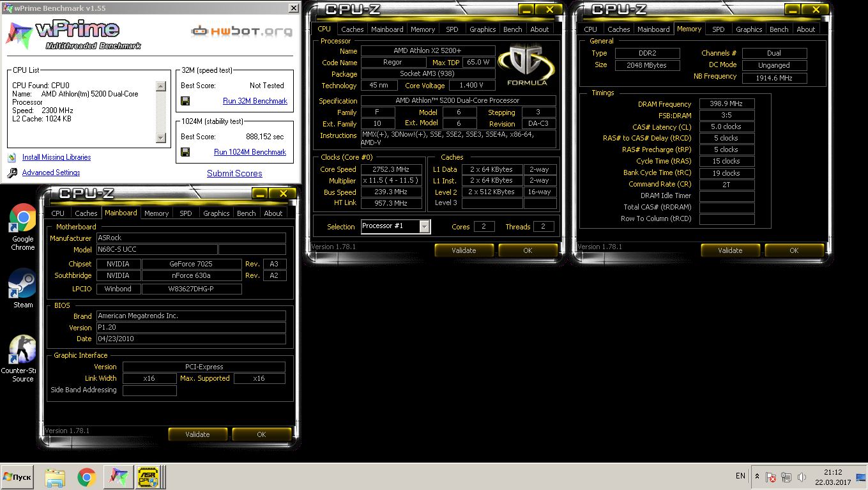Click Validate in the Memory window

pyautogui.click(x=730, y=250)
